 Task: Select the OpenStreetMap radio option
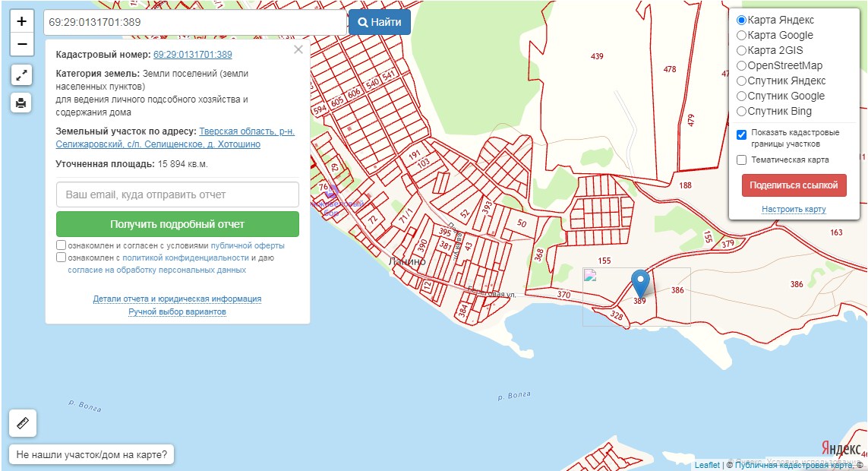pyautogui.click(x=741, y=66)
